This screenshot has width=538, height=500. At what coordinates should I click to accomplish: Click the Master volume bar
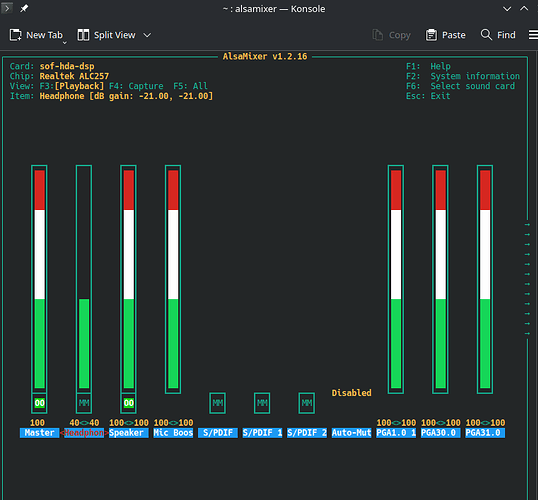click(39, 279)
